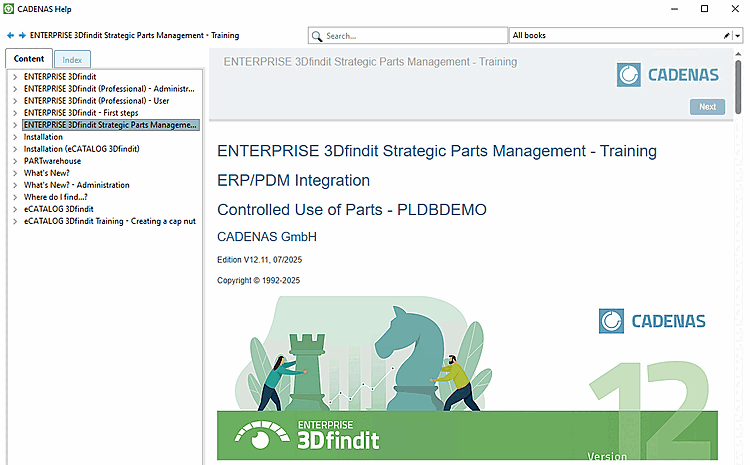The height and width of the screenshot is (465, 750).
Task: Click Controlled Use of Parts - PLDBDEMO heading
Action: coord(352,210)
